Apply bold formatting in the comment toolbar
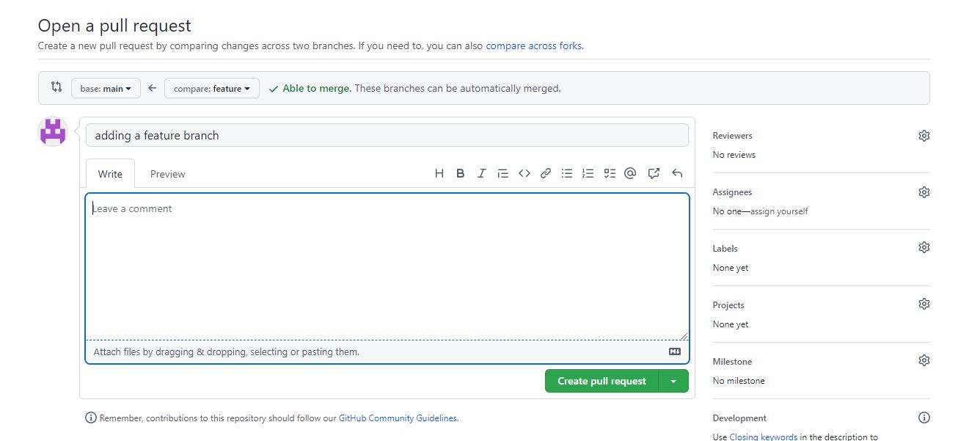This screenshot has width=980, height=441. (461, 174)
